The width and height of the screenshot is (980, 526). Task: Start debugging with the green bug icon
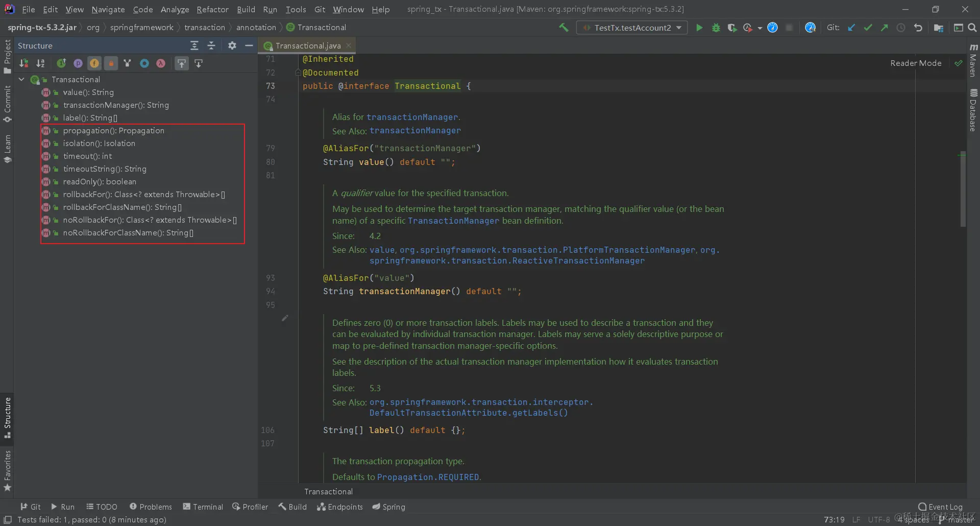716,28
